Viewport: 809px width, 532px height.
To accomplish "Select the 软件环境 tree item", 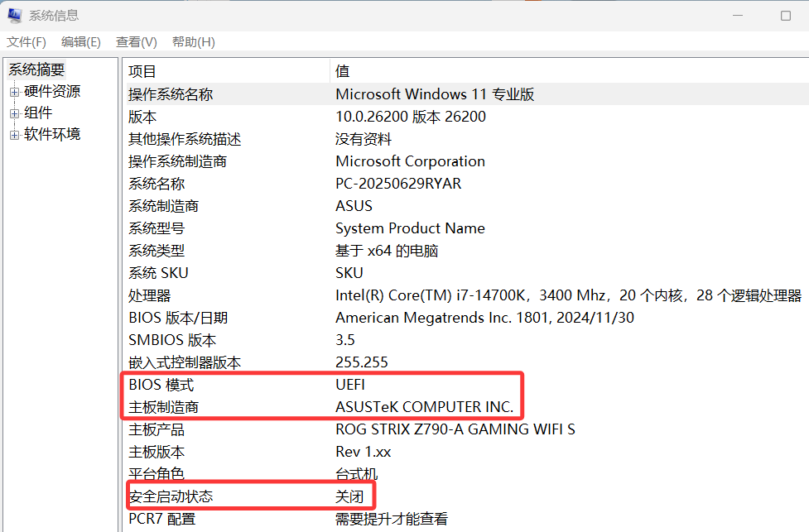I will point(52,134).
